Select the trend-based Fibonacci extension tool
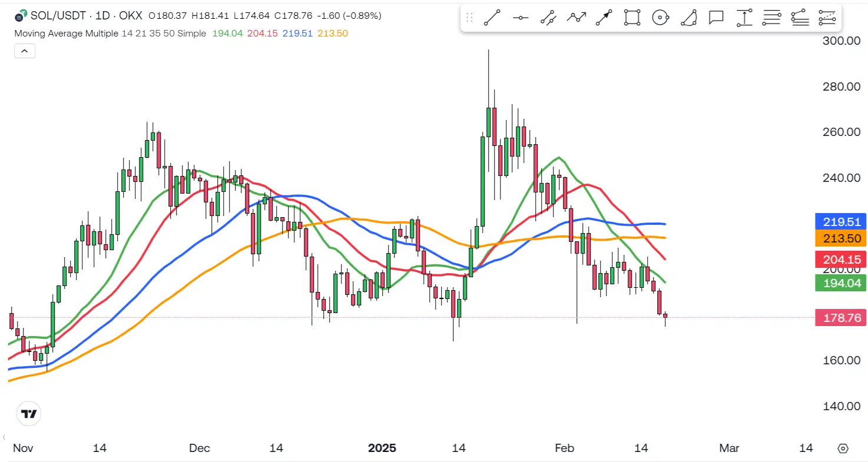The image size is (868, 462). point(800,18)
